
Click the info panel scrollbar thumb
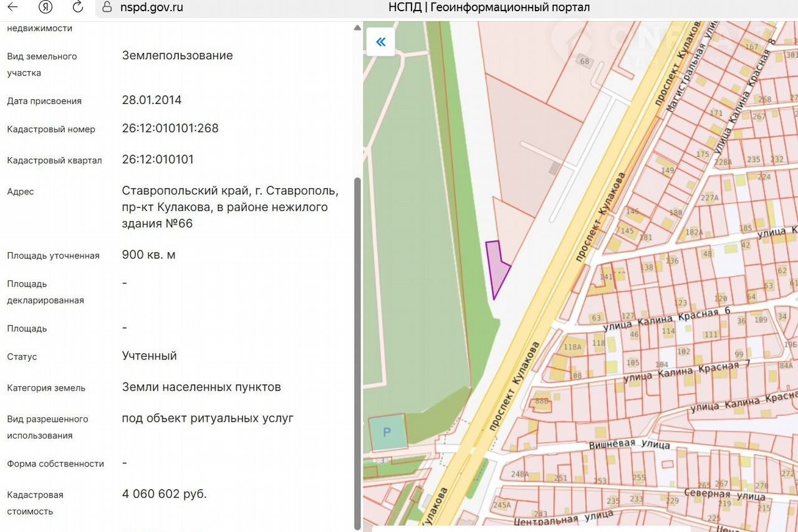click(x=357, y=349)
